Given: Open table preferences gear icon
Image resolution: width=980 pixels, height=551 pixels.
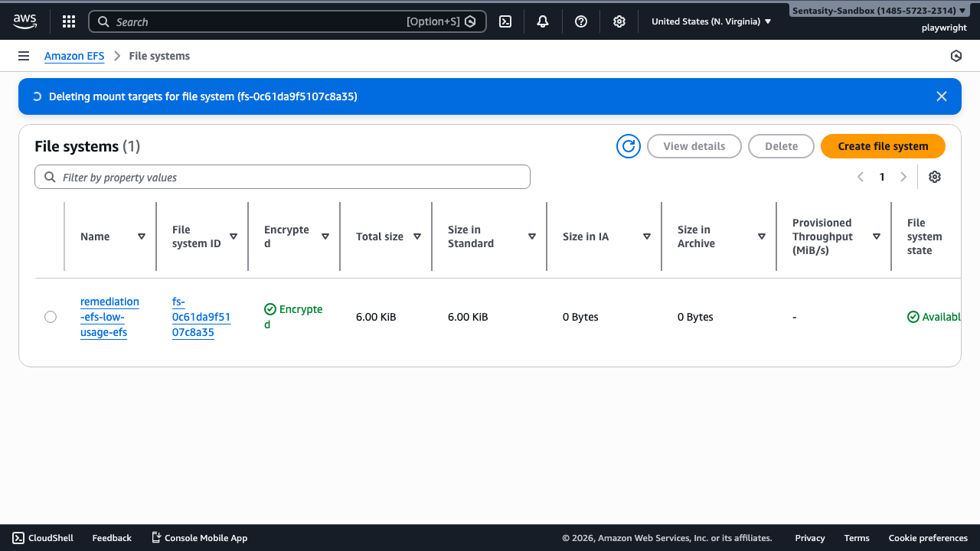Looking at the screenshot, I should pyautogui.click(x=935, y=177).
